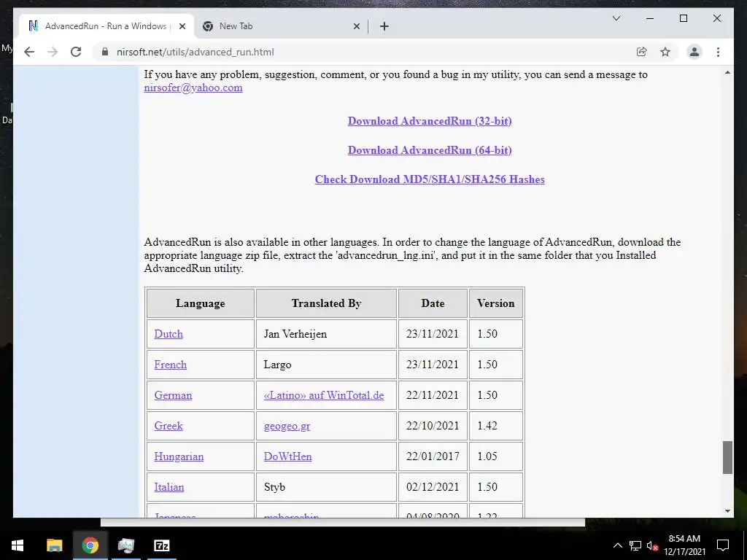Open the network status tray icon

pos(635,545)
